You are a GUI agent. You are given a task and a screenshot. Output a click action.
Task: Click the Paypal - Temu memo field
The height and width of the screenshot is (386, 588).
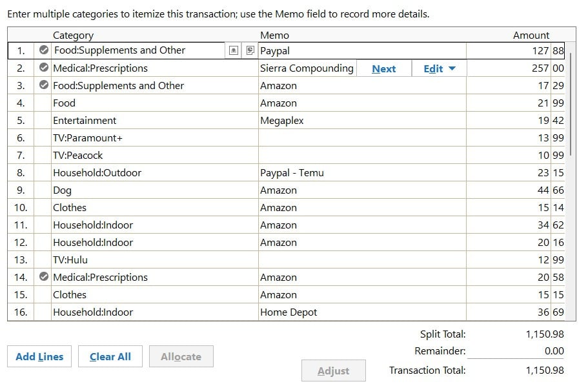click(x=361, y=172)
